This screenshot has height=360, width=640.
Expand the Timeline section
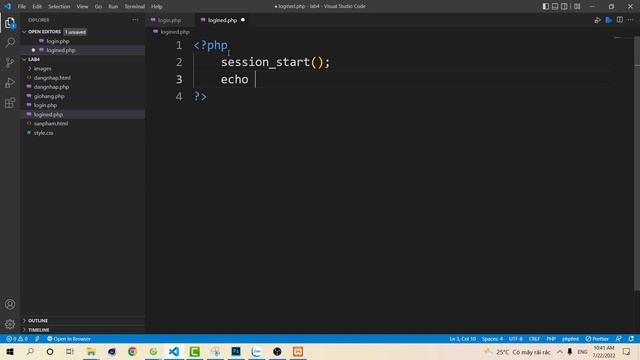point(38,330)
